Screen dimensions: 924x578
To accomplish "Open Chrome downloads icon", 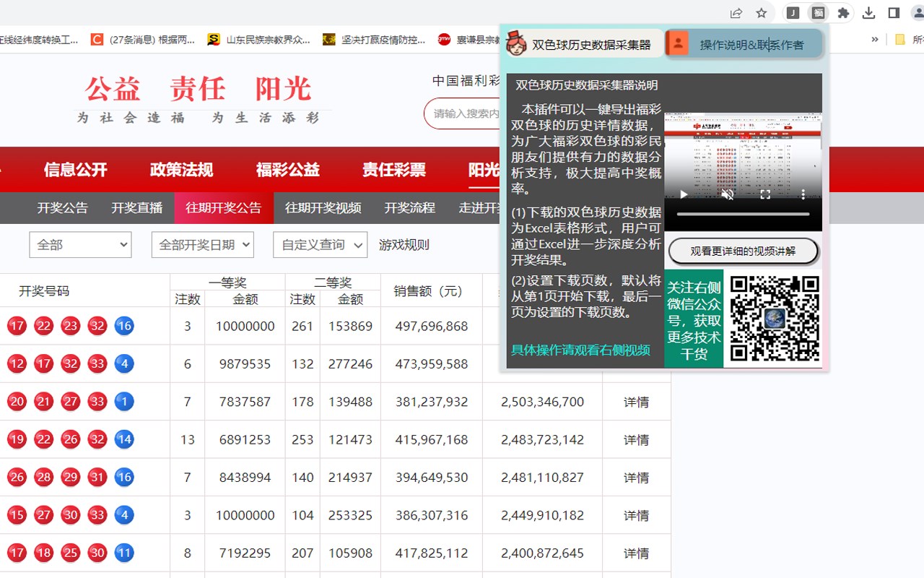I will point(869,13).
